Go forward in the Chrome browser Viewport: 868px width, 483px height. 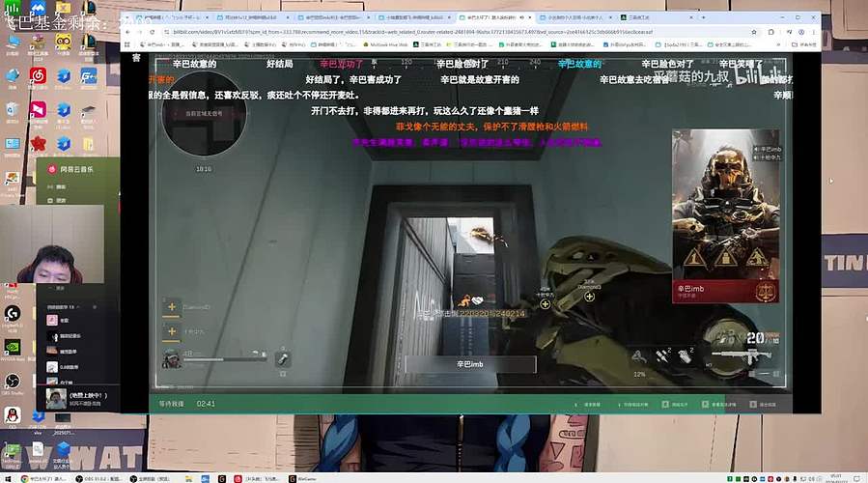[140, 32]
